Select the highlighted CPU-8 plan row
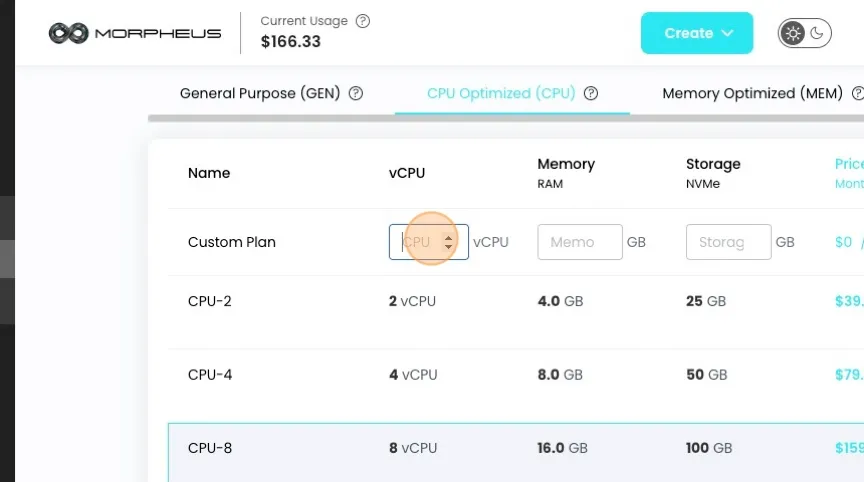The height and width of the screenshot is (482, 864). (x=516, y=452)
